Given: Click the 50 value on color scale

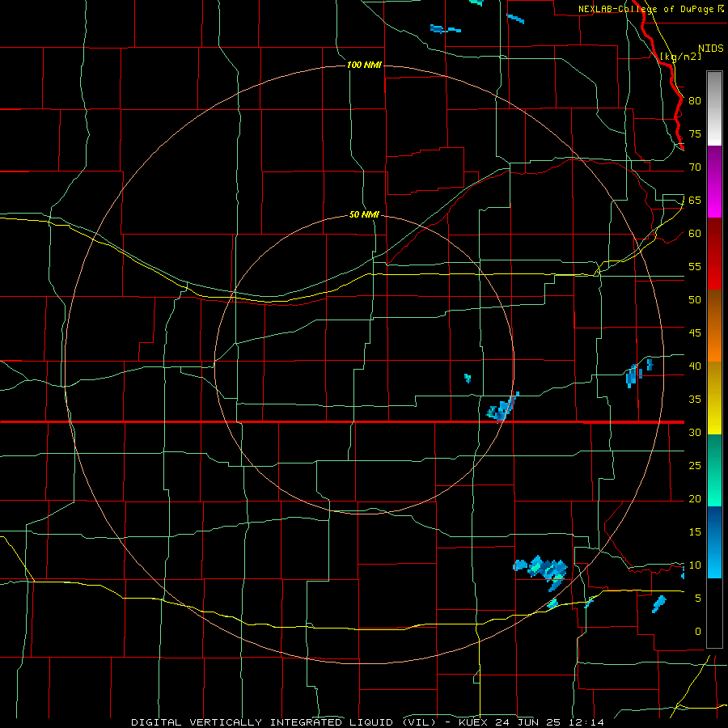Looking at the screenshot, I should tap(695, 299).
